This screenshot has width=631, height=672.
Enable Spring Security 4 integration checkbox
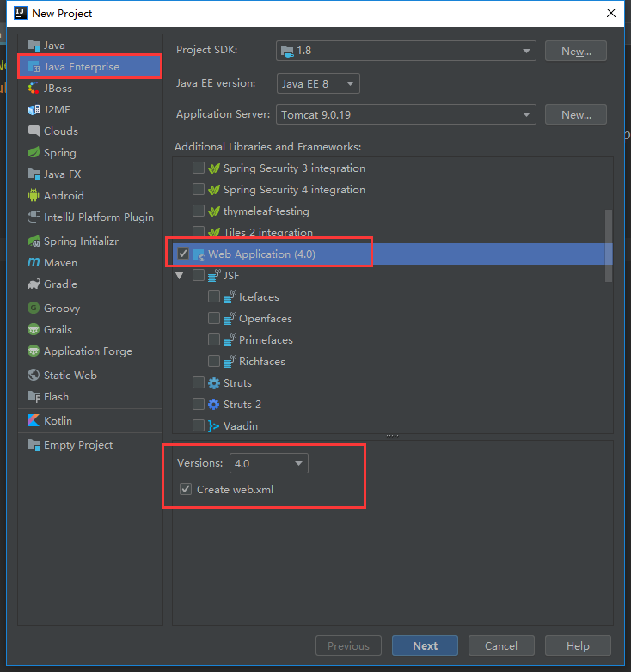pyautogui.click(x=199, y=189)
